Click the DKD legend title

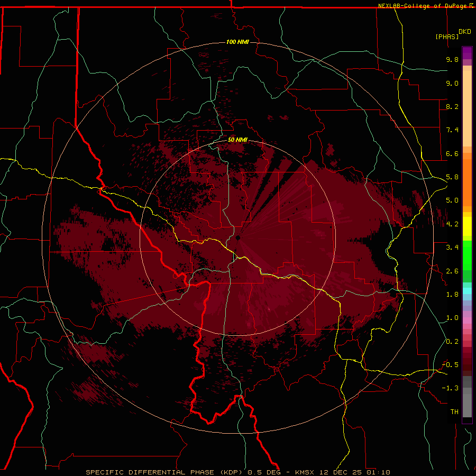coord(465,32)
